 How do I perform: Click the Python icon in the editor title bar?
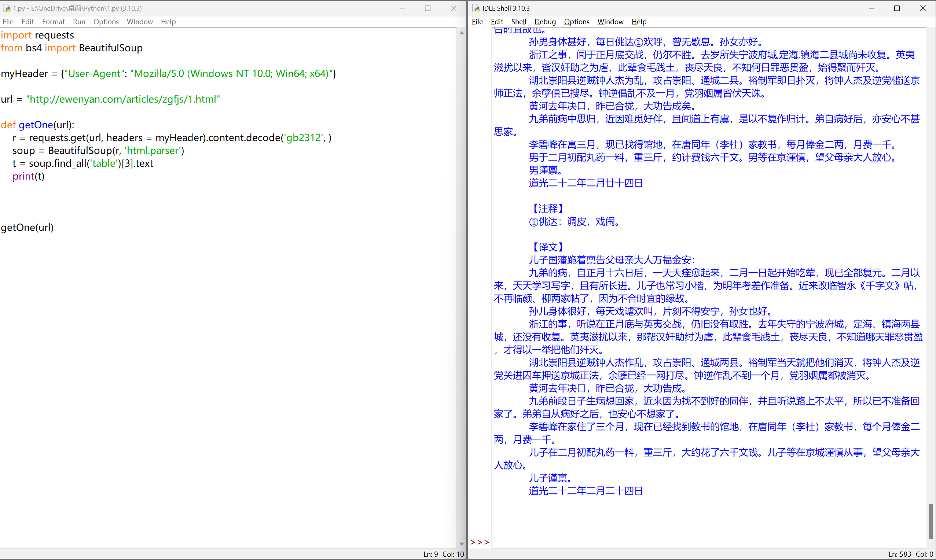pyautogui.click(x=7, y=8)
